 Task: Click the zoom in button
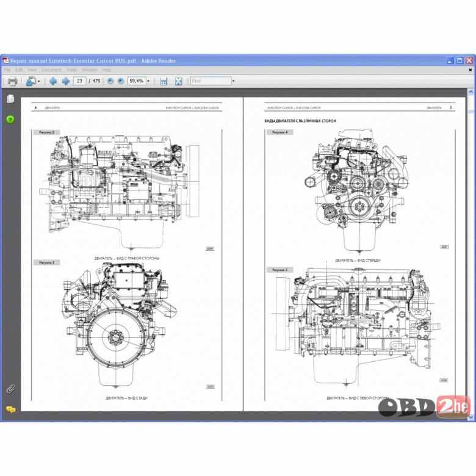pyautogui.click(x=121, y=81)
